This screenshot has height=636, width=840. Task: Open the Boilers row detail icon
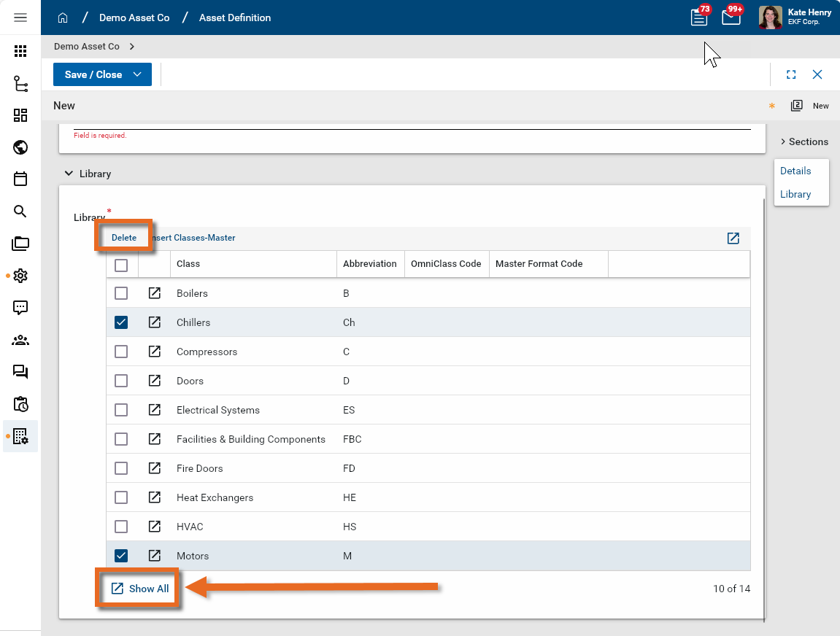coord(155,293)
